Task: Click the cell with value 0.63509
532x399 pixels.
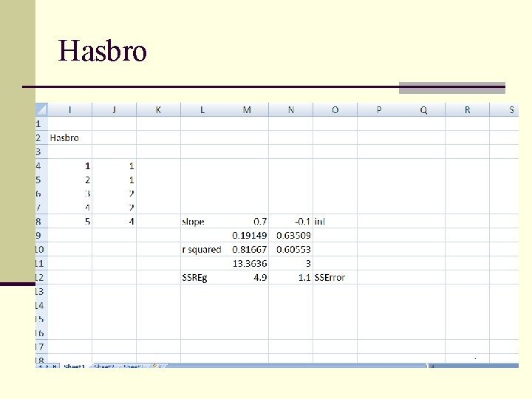Action: coord(291,235)
